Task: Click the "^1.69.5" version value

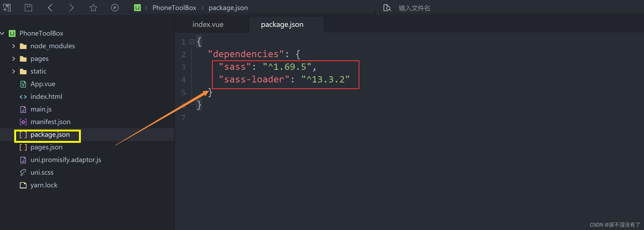Action: tap(287, 67)
